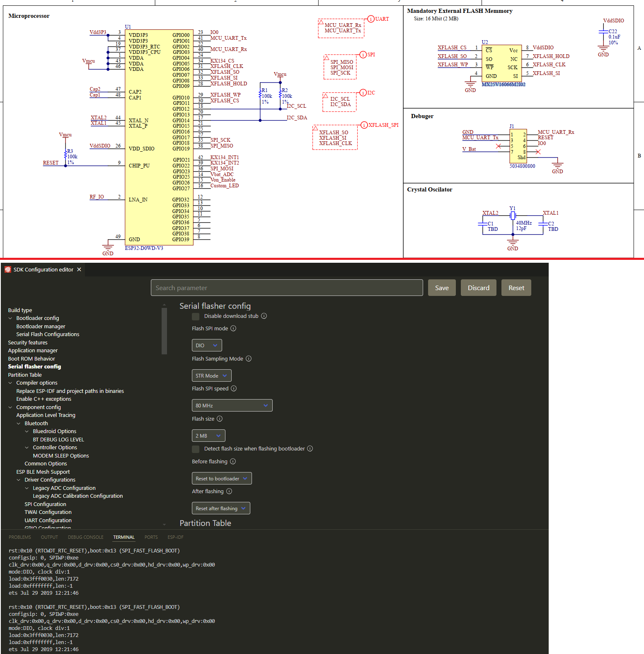
Task: Collapse the Bluetooth tree node
Action: (x=19, y=424)
